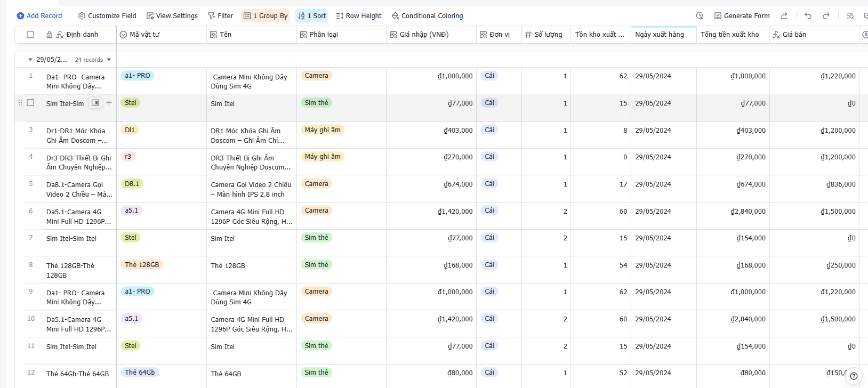
Task: Click row number 10
Action: click(31, 319)
